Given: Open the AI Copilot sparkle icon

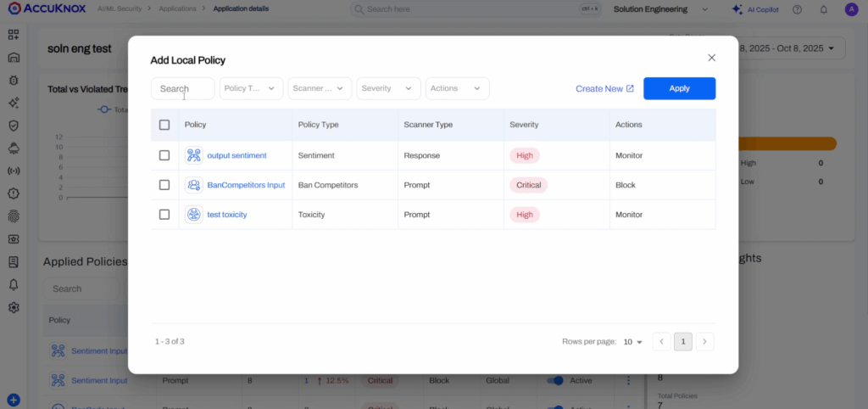Looking at the screenshot, I should point(737,9).
